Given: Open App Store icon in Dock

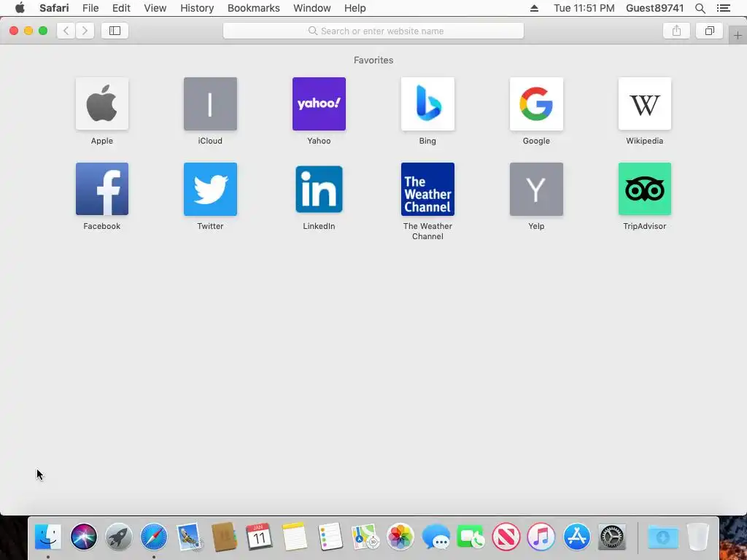Looking at the screenshot, I should (576, 537).
